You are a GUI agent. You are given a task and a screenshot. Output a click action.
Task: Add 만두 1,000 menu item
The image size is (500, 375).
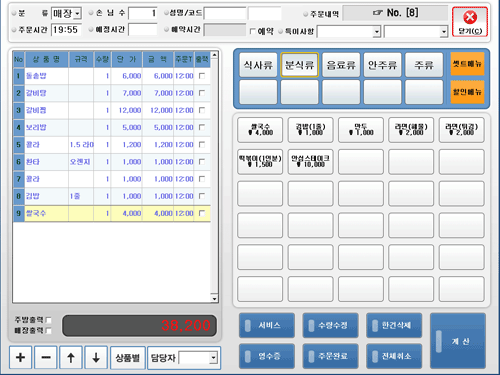[361, 130]
